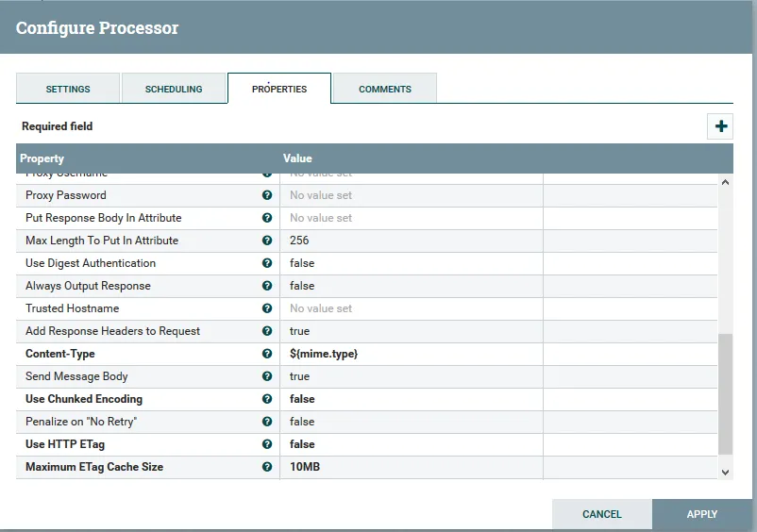Click scrollbar down arrow in properties table
The width and height of the screenshot is (757, 532).
(x=725, y=473)
